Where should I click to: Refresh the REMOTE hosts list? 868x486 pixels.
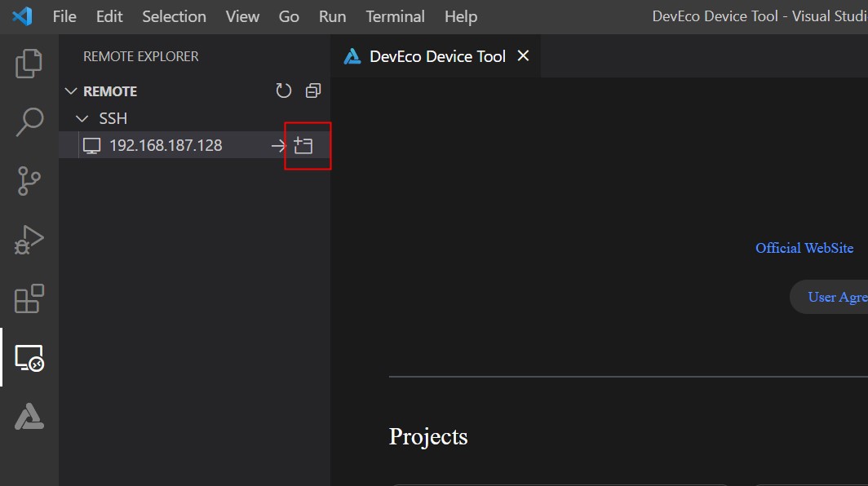point(283,91)
